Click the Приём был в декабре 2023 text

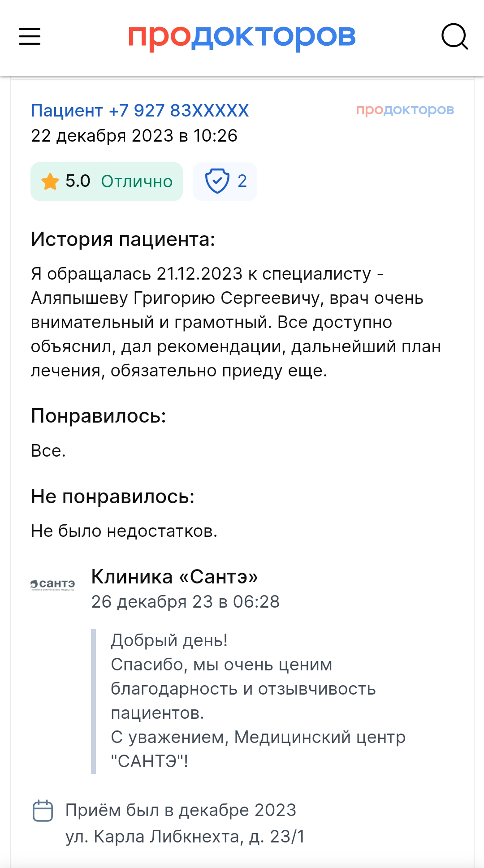click(181, 810)
